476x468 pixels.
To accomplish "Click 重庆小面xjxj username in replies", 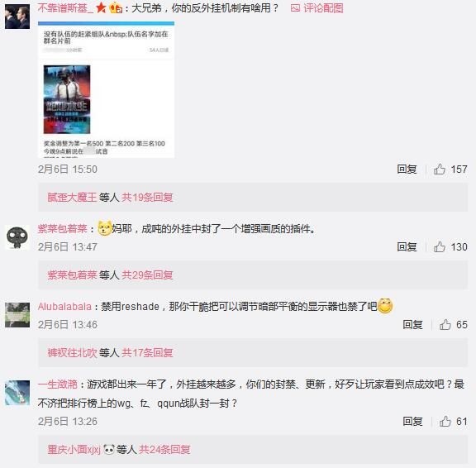I will (x=74, y=450).
